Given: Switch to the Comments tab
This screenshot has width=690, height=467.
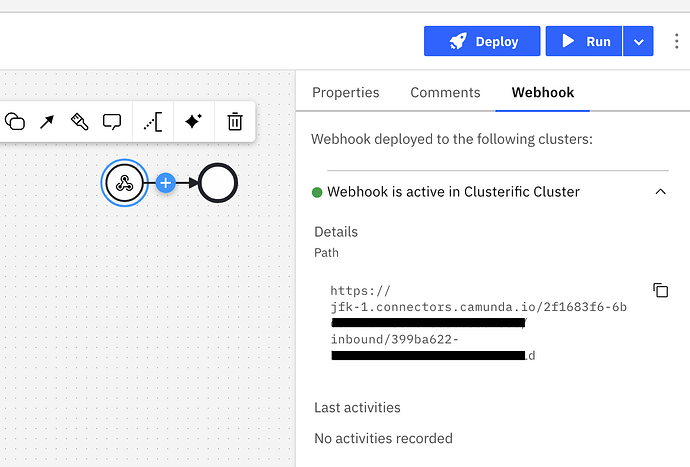Looking at the screenshot, I should 445,92.
